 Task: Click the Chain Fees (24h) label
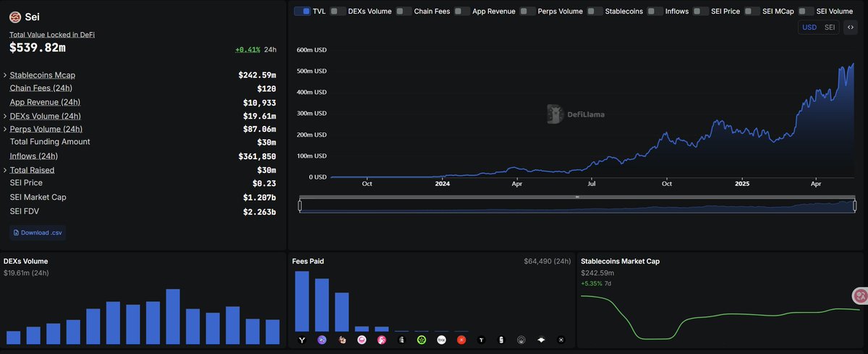(x=41, y=88)
